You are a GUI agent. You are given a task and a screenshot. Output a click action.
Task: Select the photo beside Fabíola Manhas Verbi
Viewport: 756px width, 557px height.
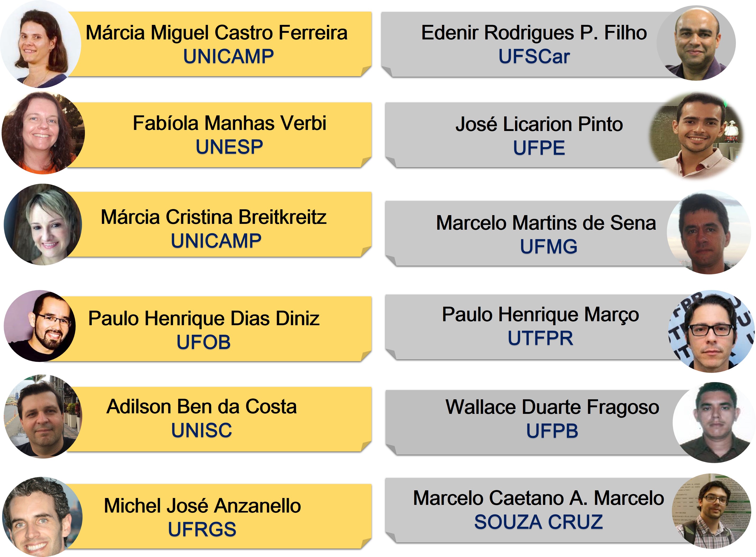pos(43,133)
